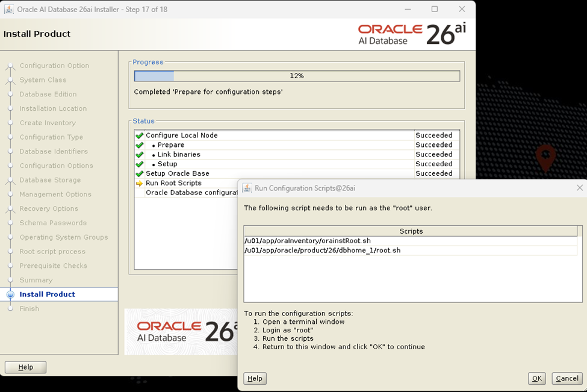Click the Java icon in Run Configuration Scripts dialog
This screenshot has height=392, width=587.
point(247,188)
